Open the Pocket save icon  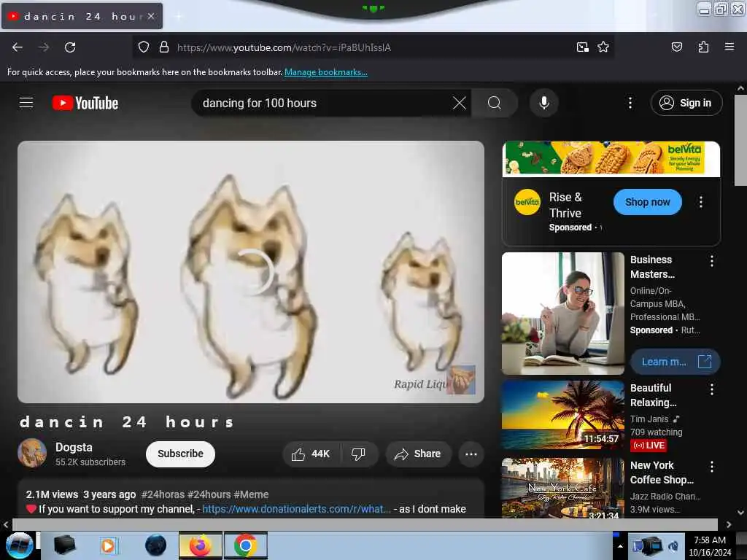pos(676,47)
